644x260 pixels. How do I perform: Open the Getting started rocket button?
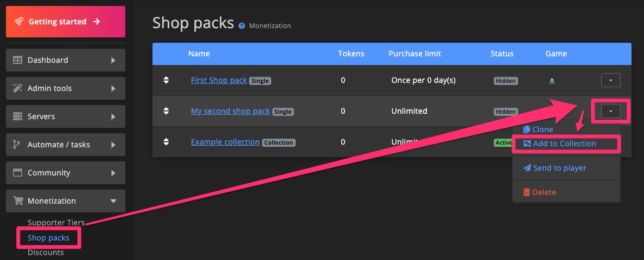tap(65, 22)
